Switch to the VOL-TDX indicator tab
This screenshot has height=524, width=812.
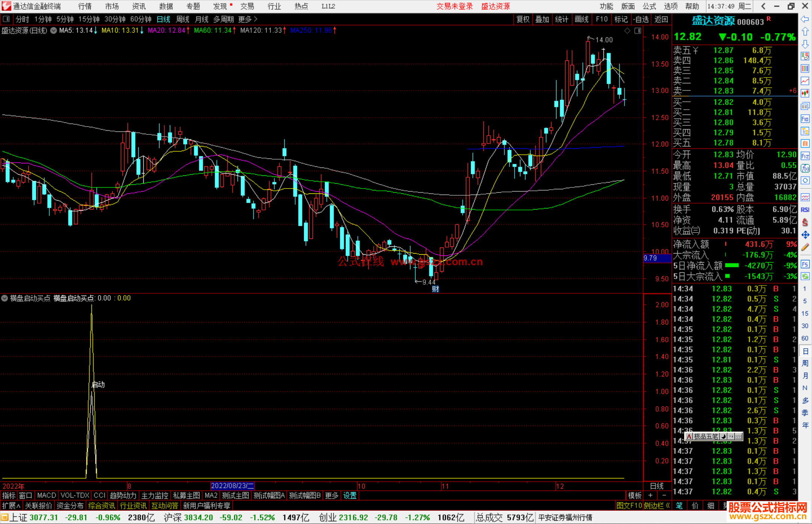coord(75,495)
